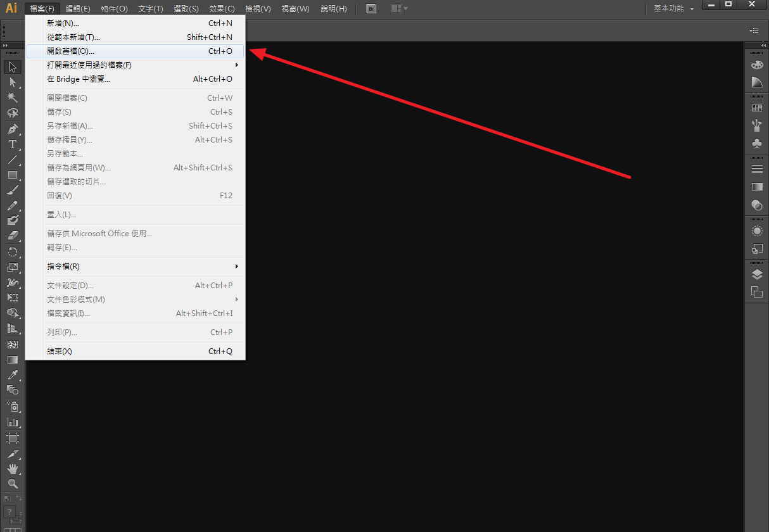Open the 選取(S) menu
Viewport: 769px width, 532px height.
pyautogui.click(x=186, y=9)
